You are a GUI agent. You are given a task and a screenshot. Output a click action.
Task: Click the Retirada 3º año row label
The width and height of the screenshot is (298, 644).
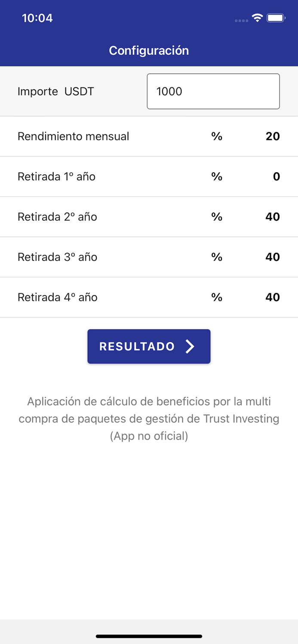click(57, 257)
